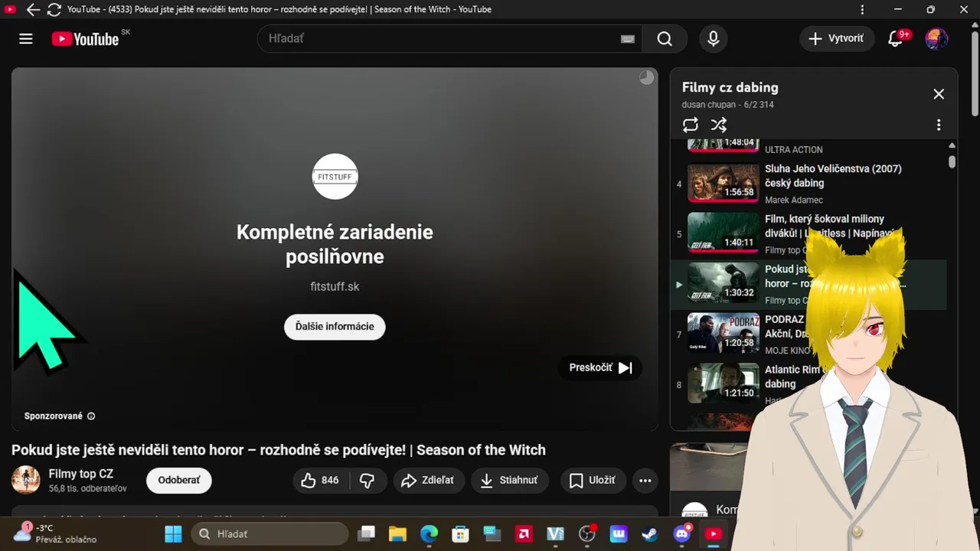Open Discord from taskbar

(681, 533)
